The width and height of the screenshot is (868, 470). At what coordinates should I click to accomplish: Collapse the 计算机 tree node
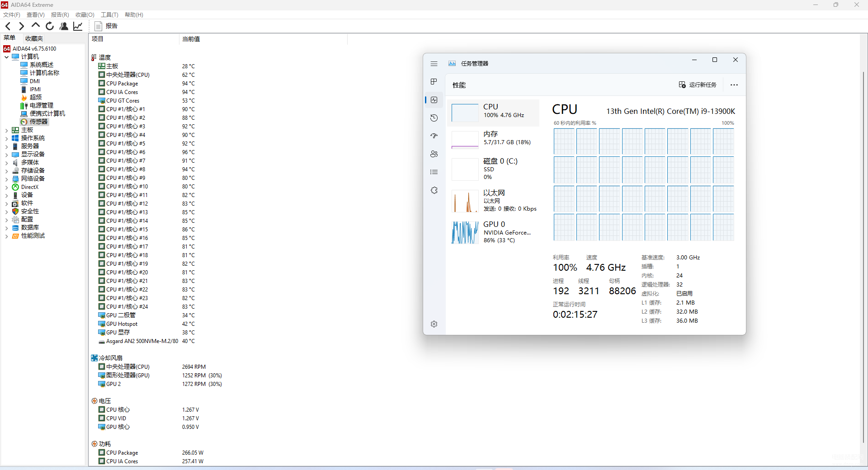click(x=6, y=57)
